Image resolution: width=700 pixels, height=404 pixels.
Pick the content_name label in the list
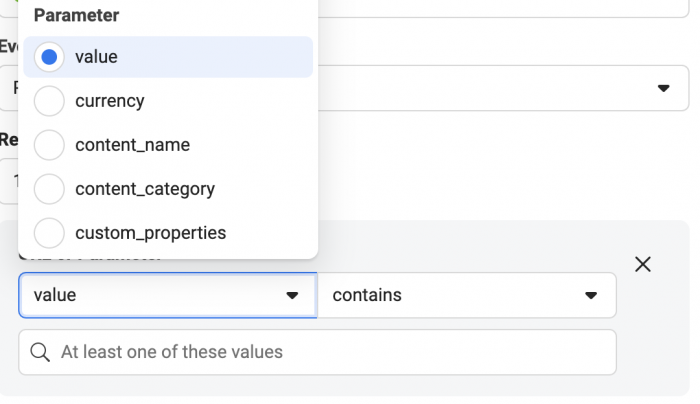point(133,145)
